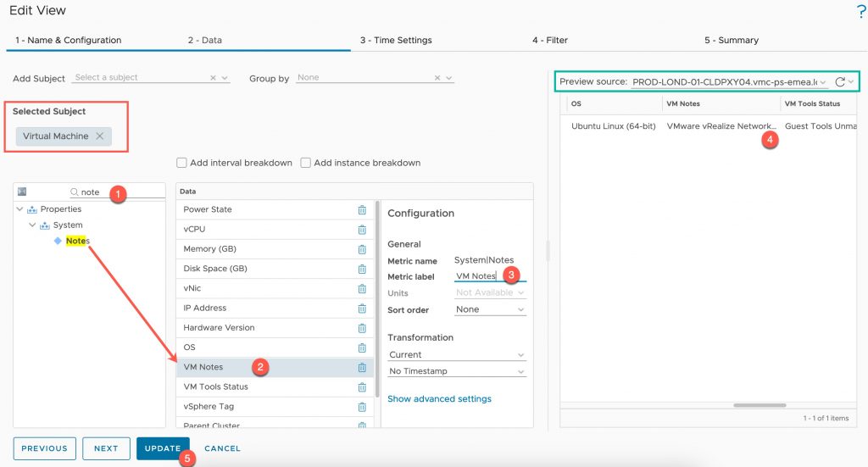The image size is (868, 467).
Task: Click the NEXT button
Action: point(106,448)
